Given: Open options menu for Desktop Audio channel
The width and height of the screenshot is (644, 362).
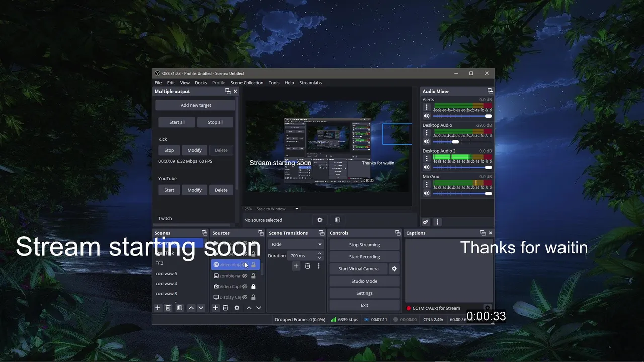Looking at the screenshot, I should coord(427,133).
